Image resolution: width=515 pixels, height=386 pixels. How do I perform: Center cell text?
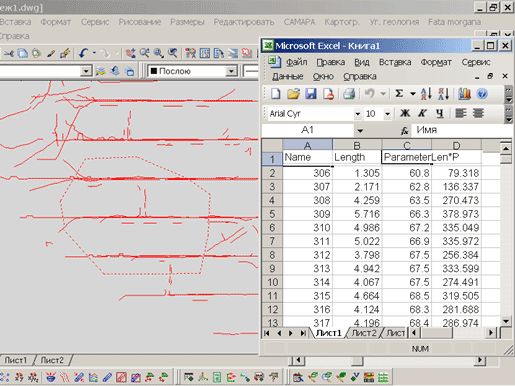tap(478, 113)
